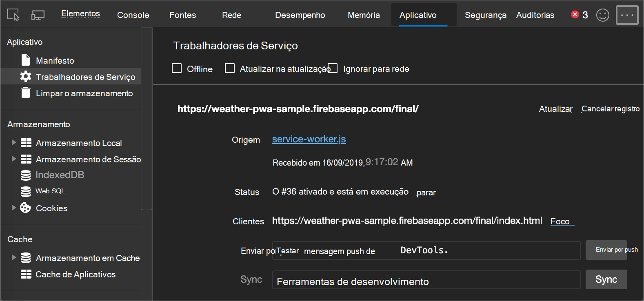Click the Sync button
Viewport: 644px width, 301px height.
tap(606, 279)
